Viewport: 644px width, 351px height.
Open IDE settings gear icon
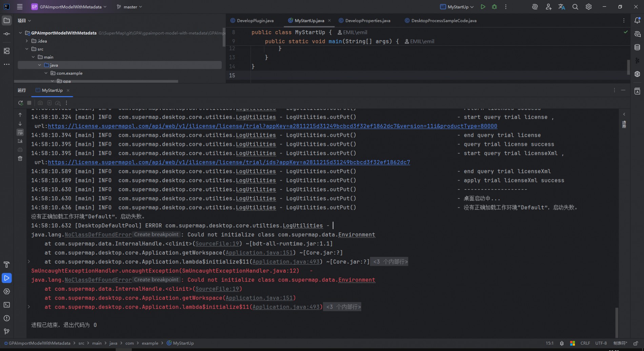(x=589, y=7)
